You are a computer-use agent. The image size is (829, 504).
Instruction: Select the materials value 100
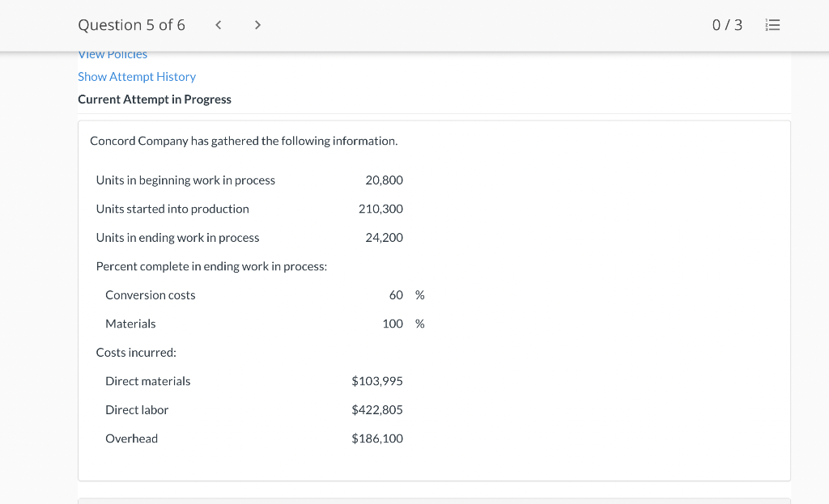[393, 324]
